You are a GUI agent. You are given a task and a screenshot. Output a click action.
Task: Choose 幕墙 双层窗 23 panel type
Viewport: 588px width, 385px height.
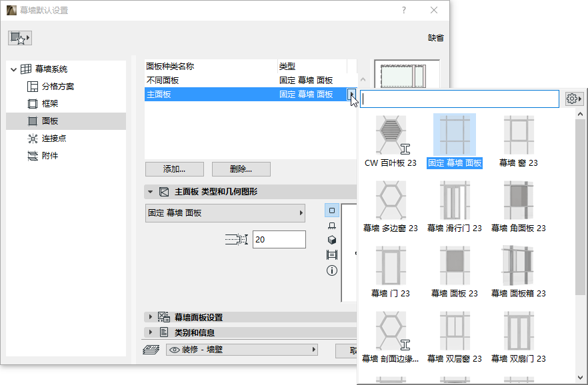455,337
